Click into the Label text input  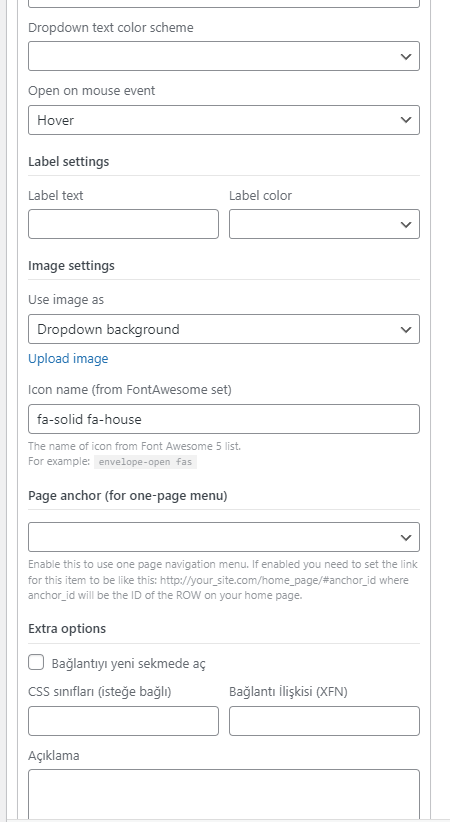(x=123, y=224)
